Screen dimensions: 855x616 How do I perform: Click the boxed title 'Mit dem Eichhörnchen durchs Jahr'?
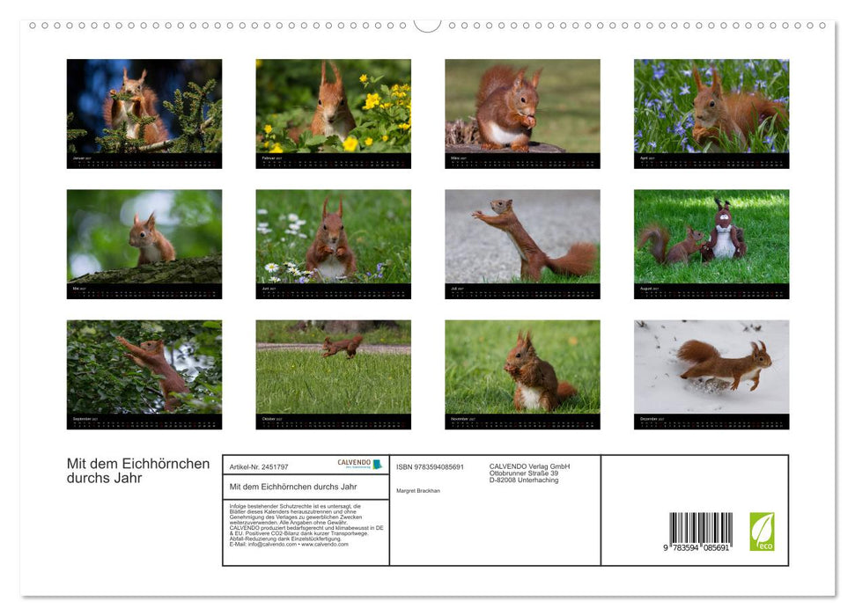click(x=293, y=487)
